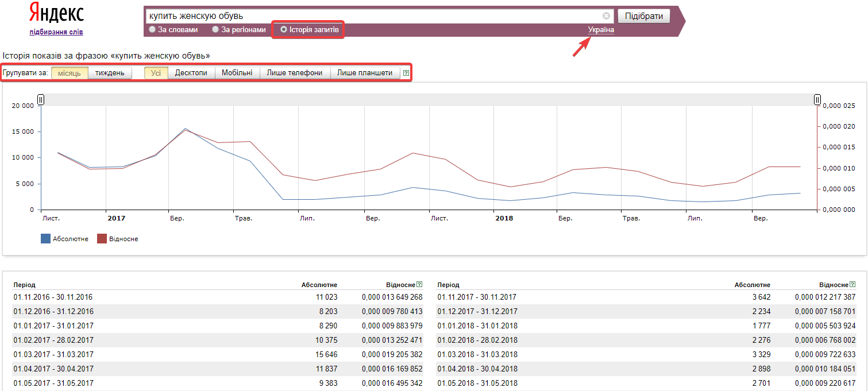The image size is (868, 391).
Task: Click left table Абсолютне column header
Action: point(319,285)
